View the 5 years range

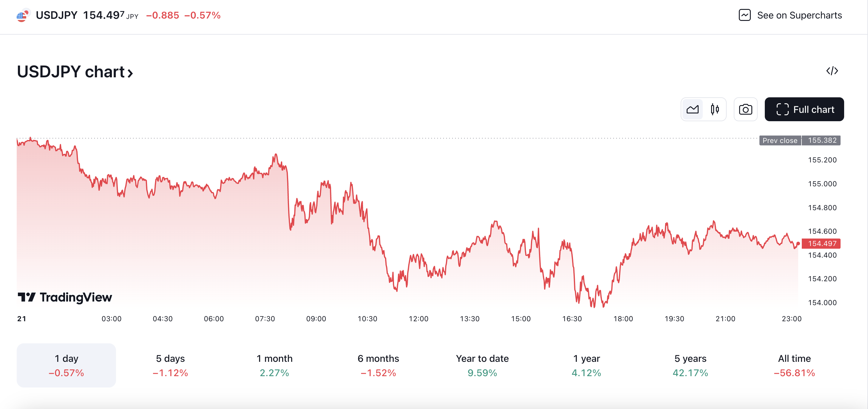click(690, 365)
